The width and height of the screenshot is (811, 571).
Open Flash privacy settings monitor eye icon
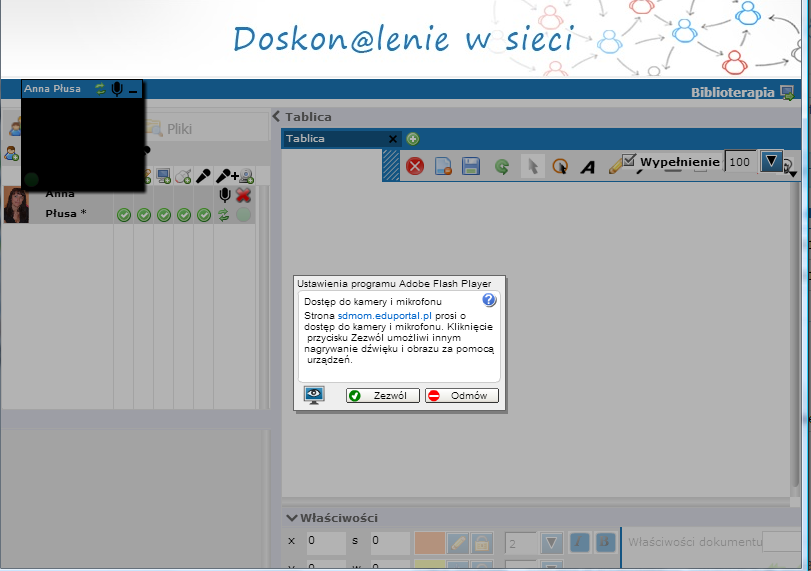coord(314,395)
